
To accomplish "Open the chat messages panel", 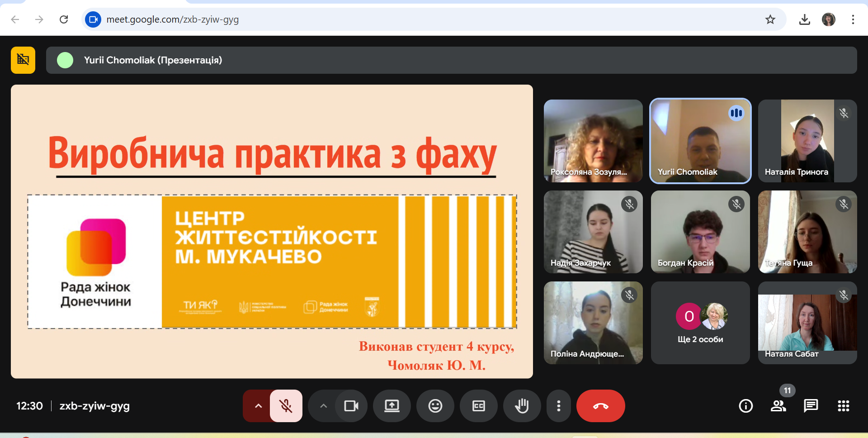I will point(811,406).
